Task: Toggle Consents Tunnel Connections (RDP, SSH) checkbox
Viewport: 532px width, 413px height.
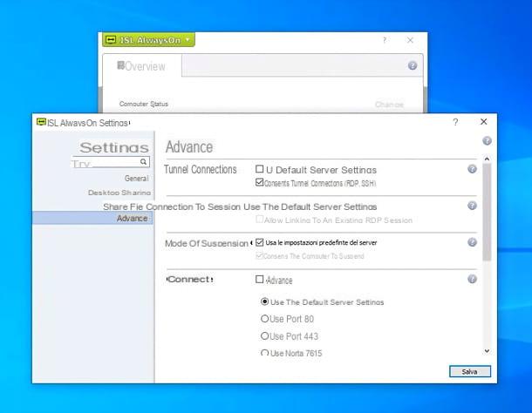Action: point(260,182)
